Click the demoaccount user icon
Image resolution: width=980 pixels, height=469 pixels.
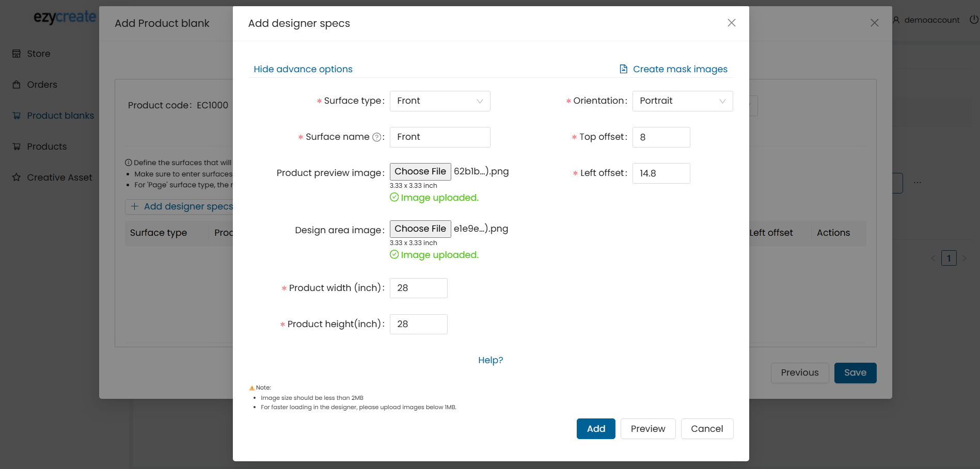(896, 20)
